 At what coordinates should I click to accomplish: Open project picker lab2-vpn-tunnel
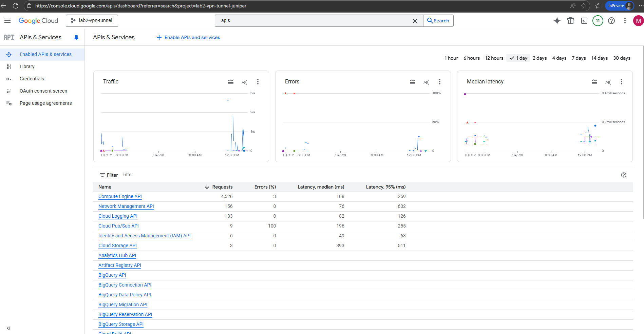point(92,21)
